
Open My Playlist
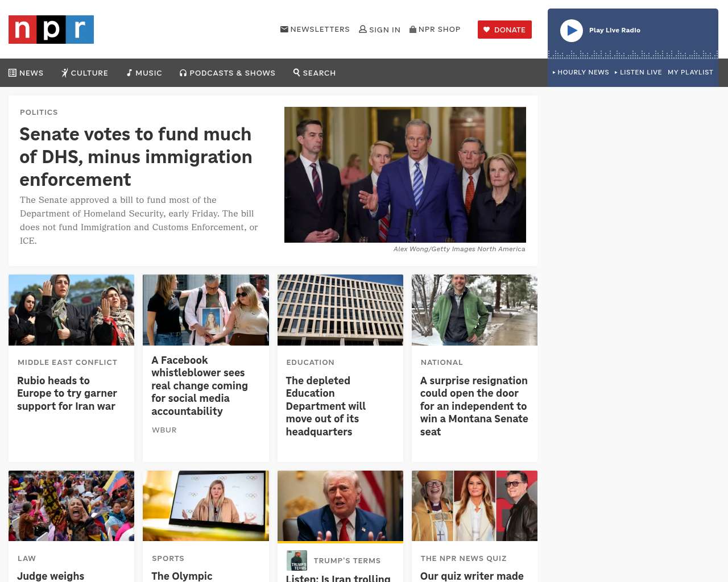(x=690, y=72)
